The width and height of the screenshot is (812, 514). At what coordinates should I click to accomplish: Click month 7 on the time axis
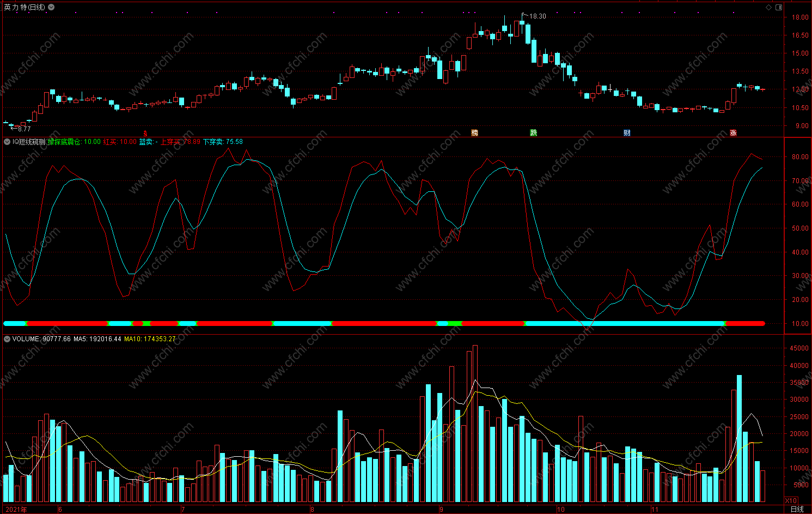click(x=183, y=510)
